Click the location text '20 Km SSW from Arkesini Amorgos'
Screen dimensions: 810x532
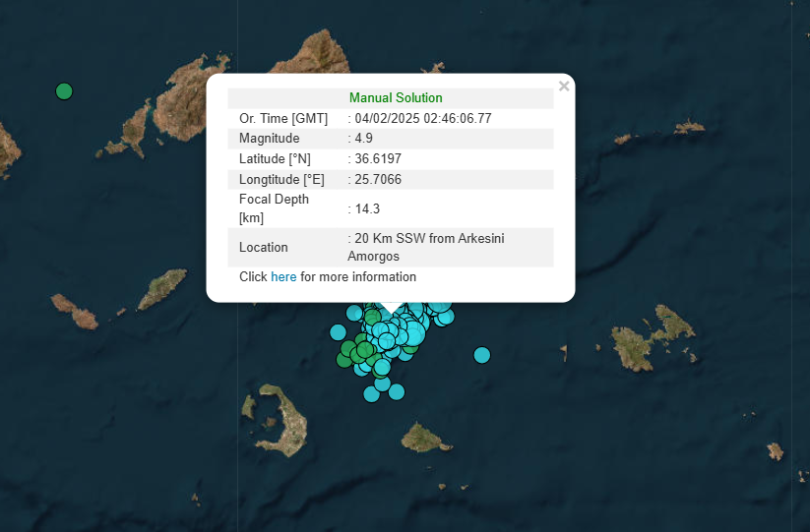[426, 247]
